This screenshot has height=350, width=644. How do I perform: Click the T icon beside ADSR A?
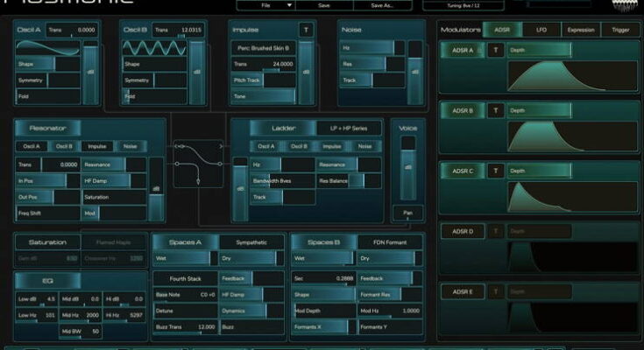495,50
